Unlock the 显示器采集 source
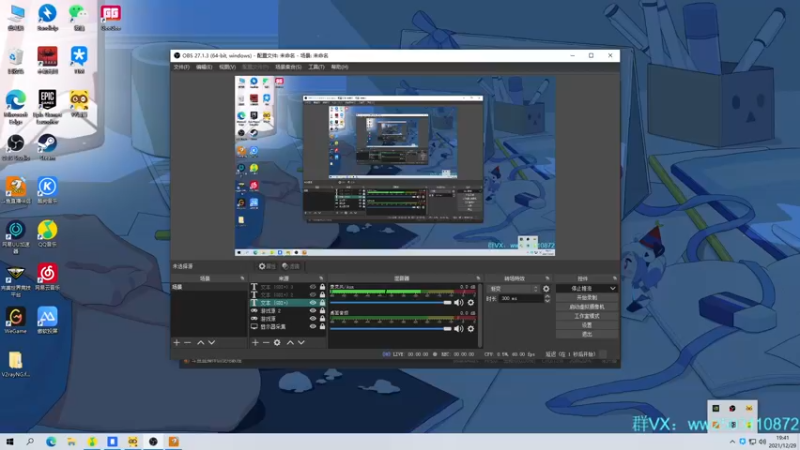800x450 pixels. 322,326
